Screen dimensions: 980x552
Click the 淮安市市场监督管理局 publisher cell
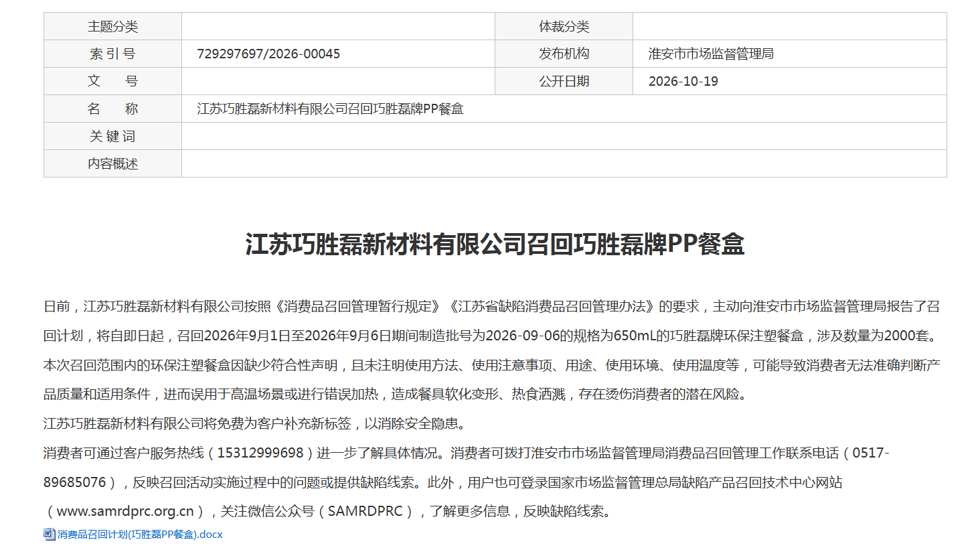[790, 54]
